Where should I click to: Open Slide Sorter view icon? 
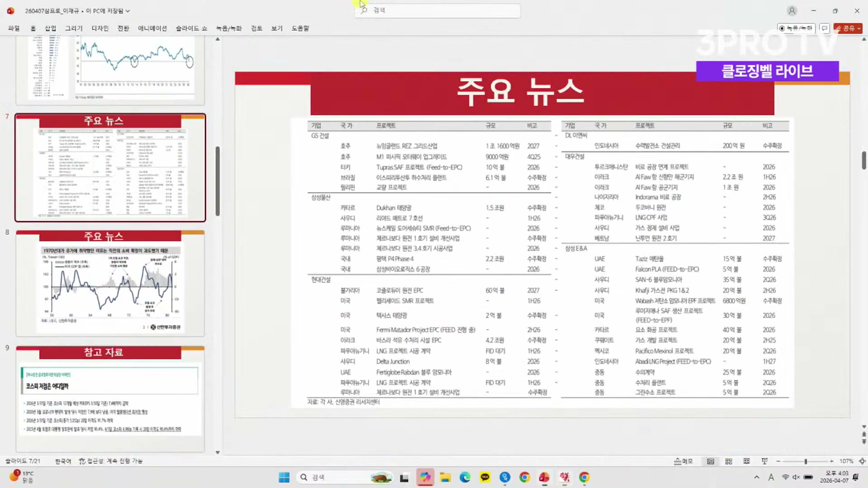[x=729, y=461]
